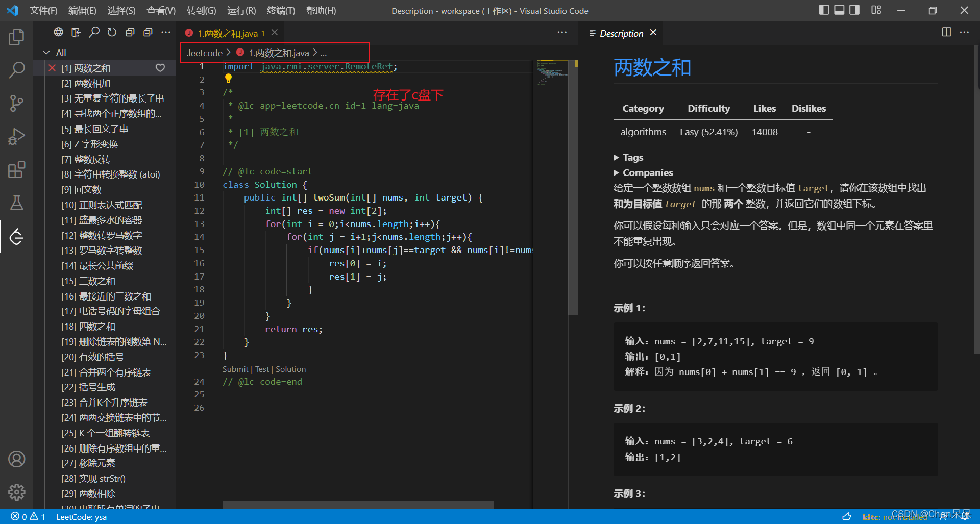
Task: Open LeetCode sidebar more actions ellipsis
Action: 165,32
